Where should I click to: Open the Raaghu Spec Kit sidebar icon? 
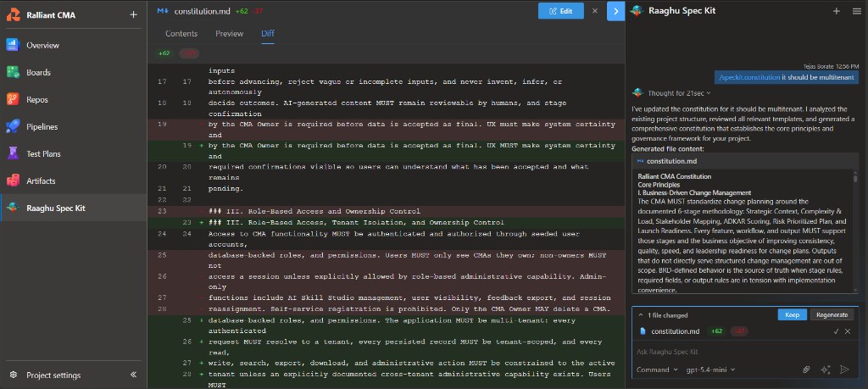pyautogui.click(x=14, y=208)
